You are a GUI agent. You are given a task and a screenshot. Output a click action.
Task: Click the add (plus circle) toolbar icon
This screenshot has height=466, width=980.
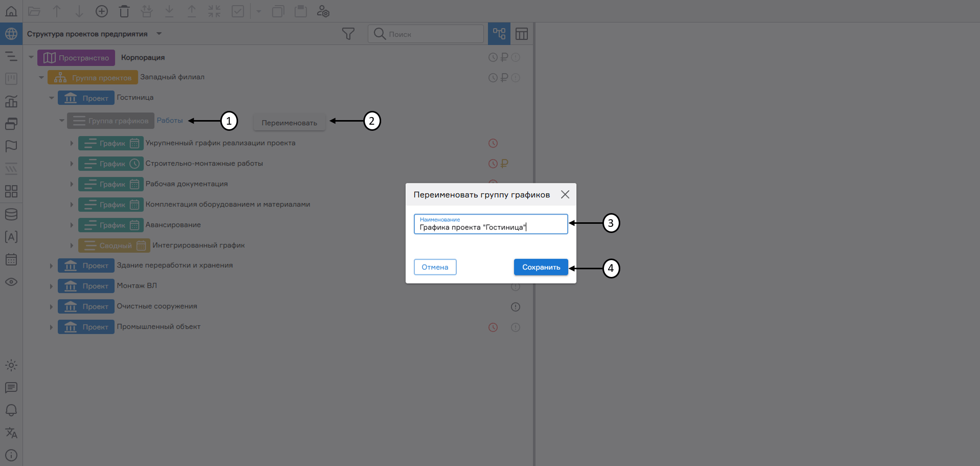[102, 11]
